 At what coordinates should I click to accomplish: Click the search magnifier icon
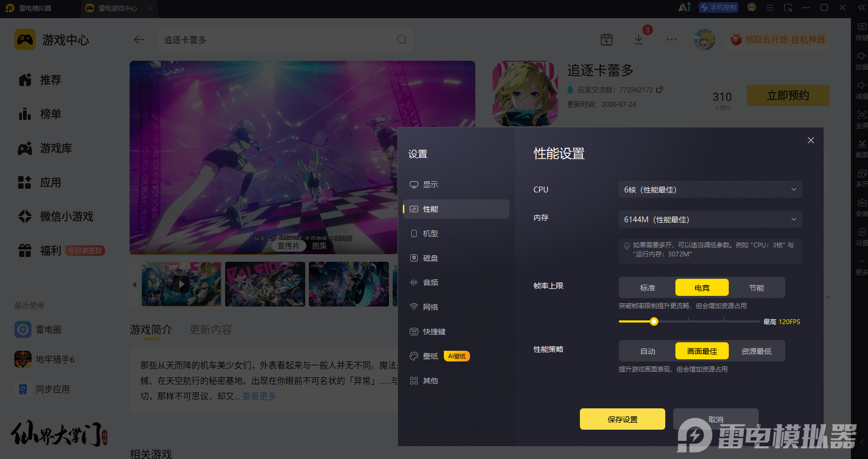coord(402,39)
